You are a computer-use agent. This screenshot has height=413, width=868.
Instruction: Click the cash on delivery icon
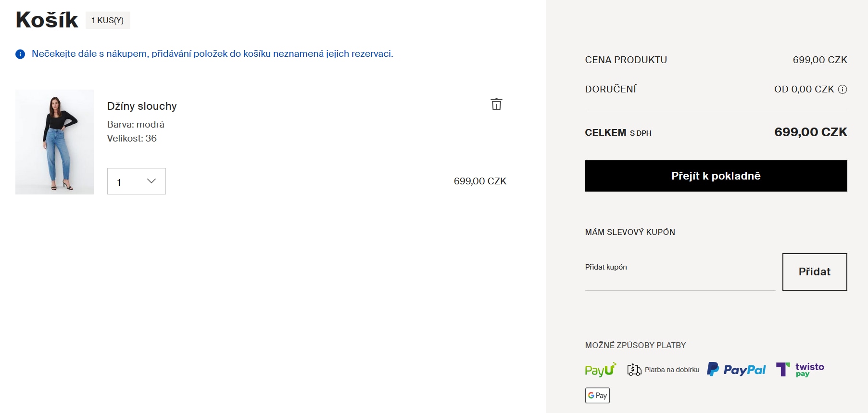pyautogui.click(x=634, y=370)
